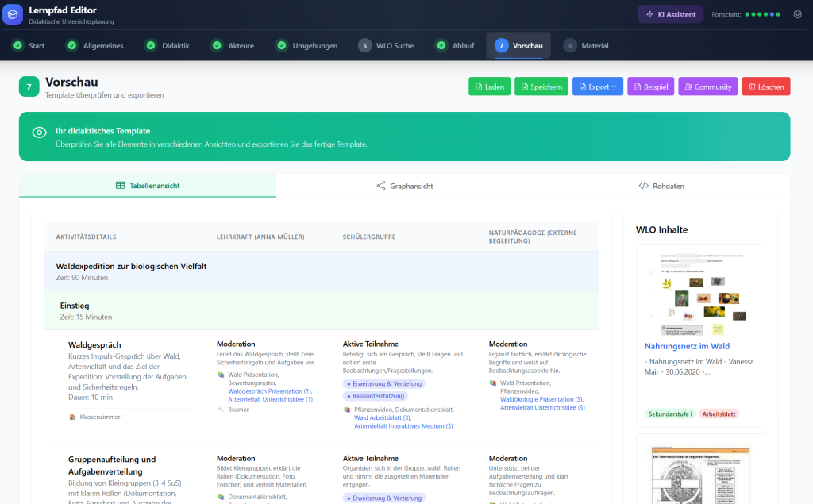Image resolution: width=813 pixels, height=504 pixels.
Task: Click the red Löschen button
Action: click(x=766, y=87)
